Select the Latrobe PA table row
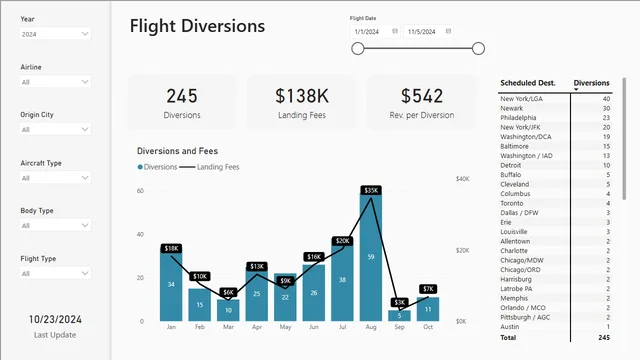The width and height of the screenshot is (640, 360). point(555,289)
